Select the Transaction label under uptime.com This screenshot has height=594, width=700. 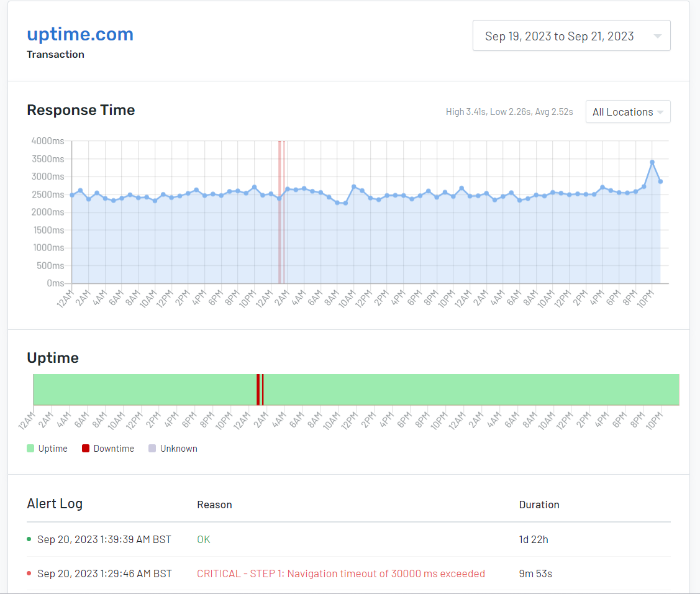(55, 54)
